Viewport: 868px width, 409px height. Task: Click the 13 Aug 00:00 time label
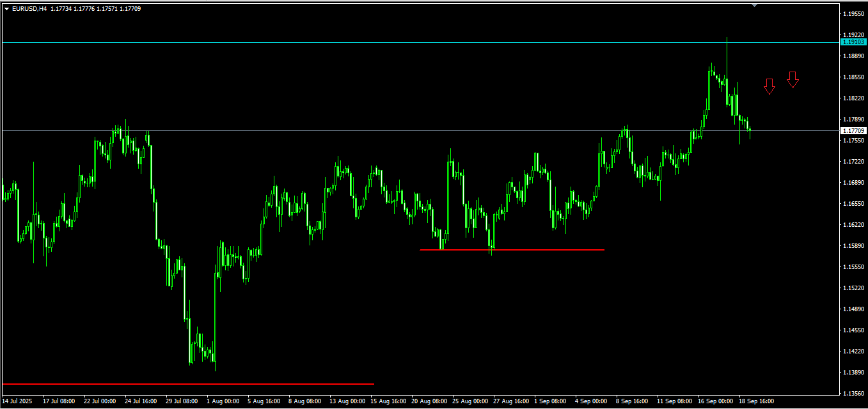(x=346, y=401)
